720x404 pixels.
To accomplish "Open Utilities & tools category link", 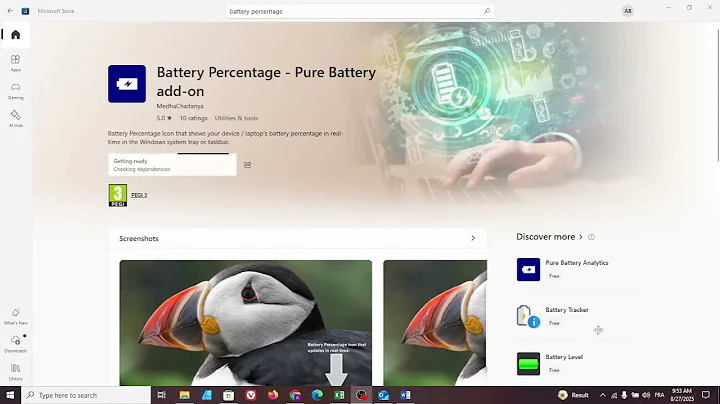I will click(236, 118).
